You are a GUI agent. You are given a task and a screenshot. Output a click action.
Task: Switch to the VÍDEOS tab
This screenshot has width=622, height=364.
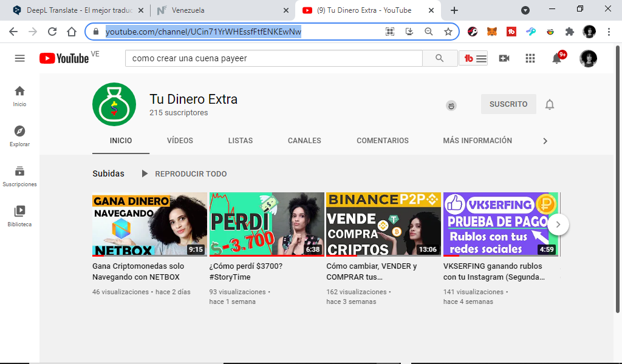pos(180,141)
